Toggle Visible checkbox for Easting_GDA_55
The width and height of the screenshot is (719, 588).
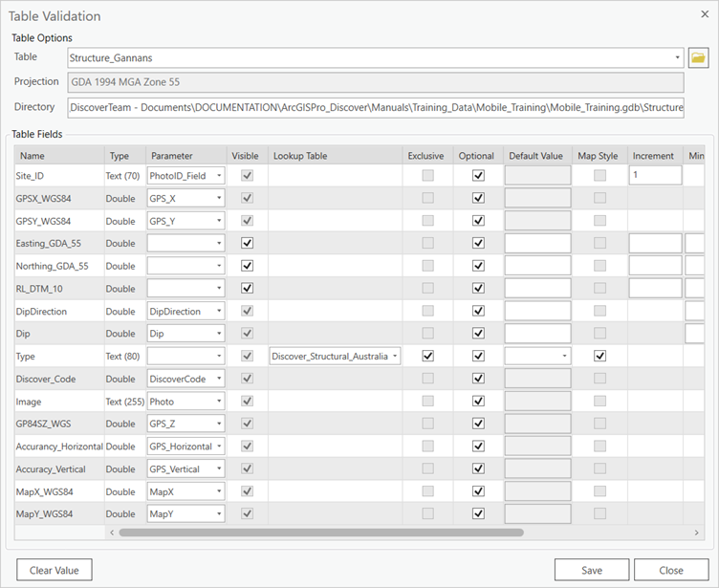(247, 244)
